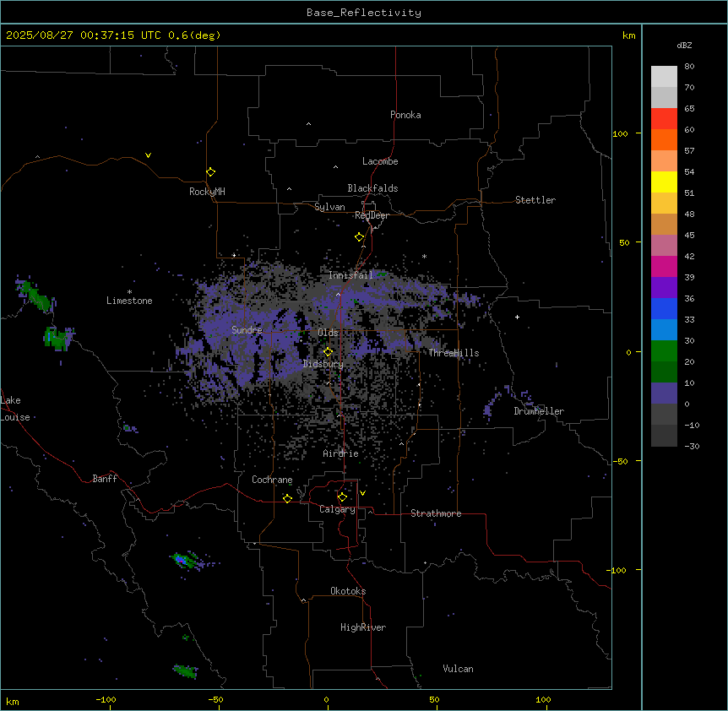Click the Sylvan label
This screenshot has height=711, width=728.
pyautogui.click(x=329, y=207)
